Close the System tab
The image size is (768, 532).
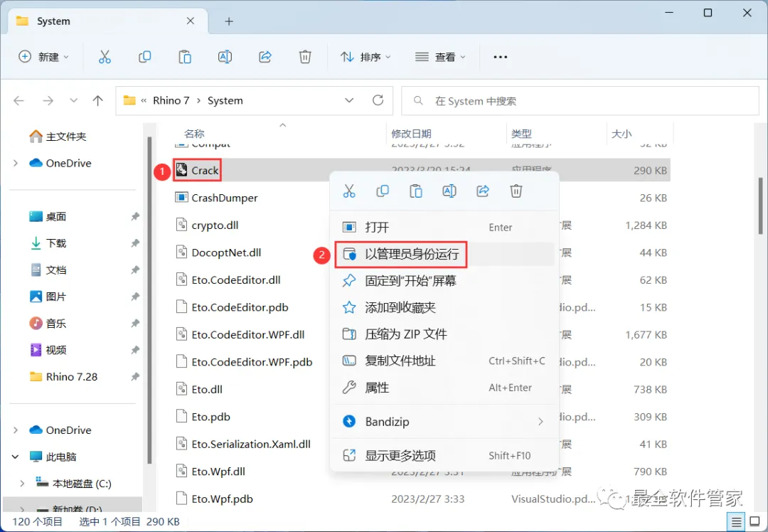coord(191,21)
